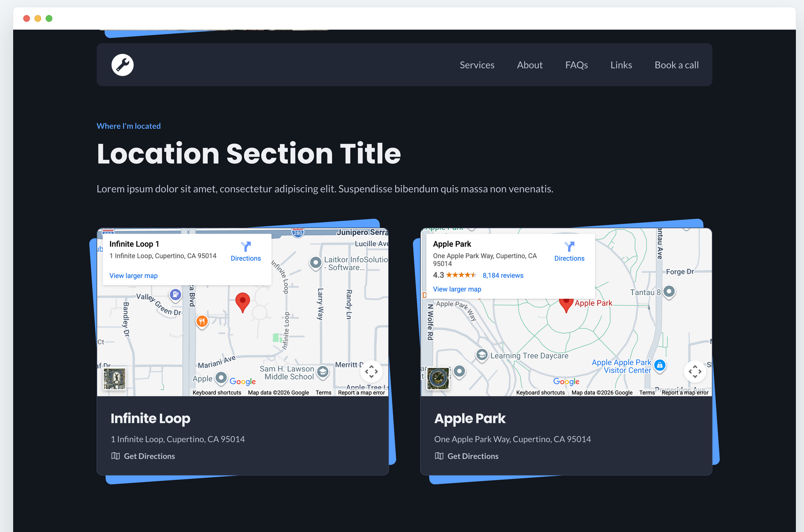
Task: Click Directions icon in Infinite Loop map
Action: point(246,246)
